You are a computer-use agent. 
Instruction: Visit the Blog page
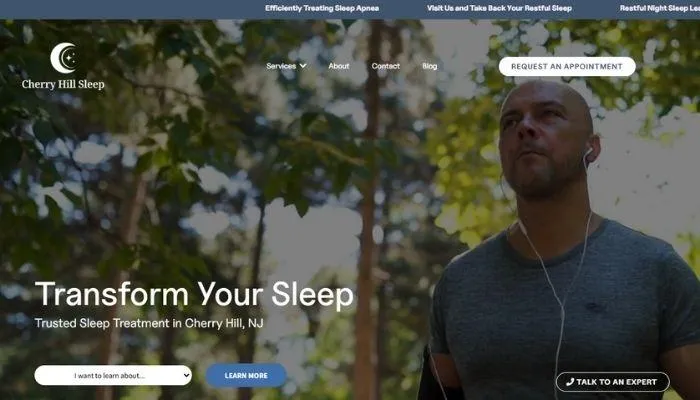coord(429,66)
